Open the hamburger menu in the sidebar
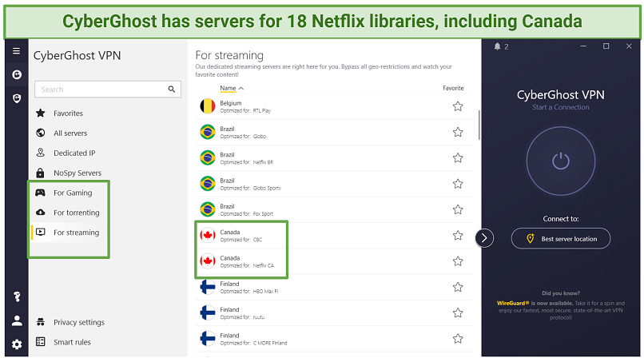 pyautogui.click(x=17, y=51)
